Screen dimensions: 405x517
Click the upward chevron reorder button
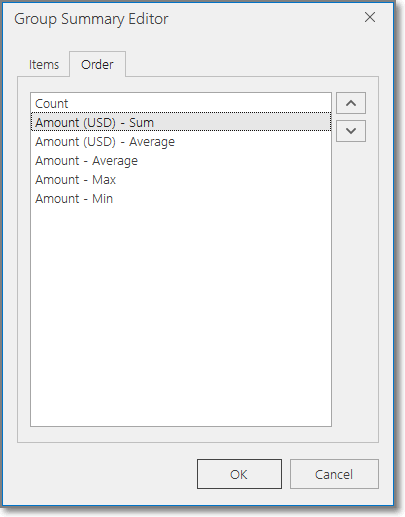[351, 103]
